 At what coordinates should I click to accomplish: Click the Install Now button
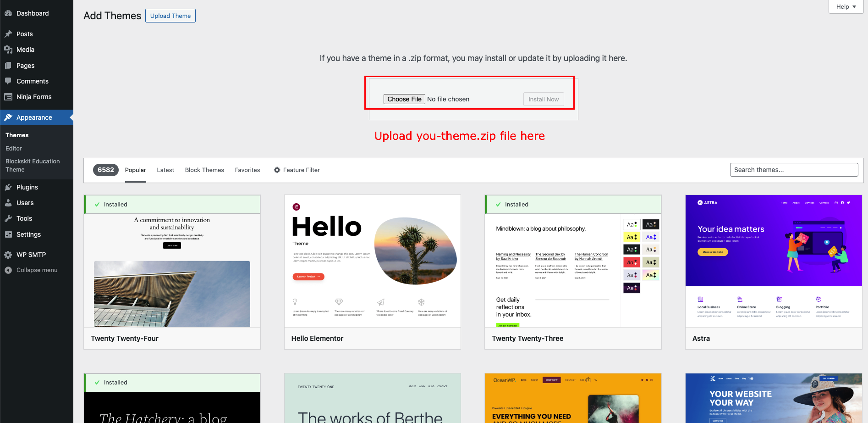(x=544, y=99)
